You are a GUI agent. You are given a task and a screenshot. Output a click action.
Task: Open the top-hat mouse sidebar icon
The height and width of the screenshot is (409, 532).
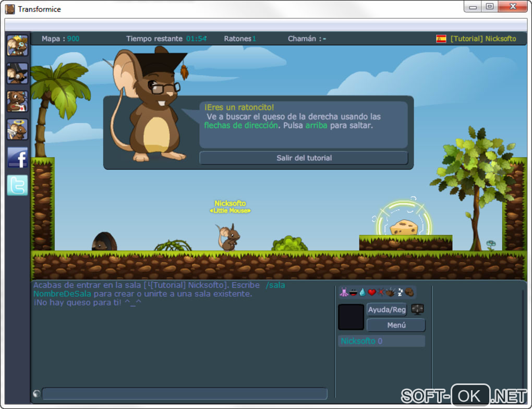pos(17,74)
